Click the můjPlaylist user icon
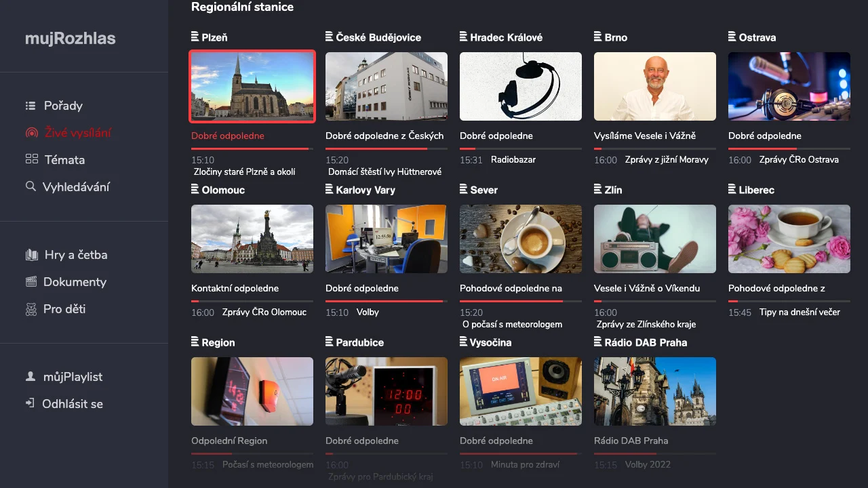Viewport: 868px width, 488px height. coord(30,377)
